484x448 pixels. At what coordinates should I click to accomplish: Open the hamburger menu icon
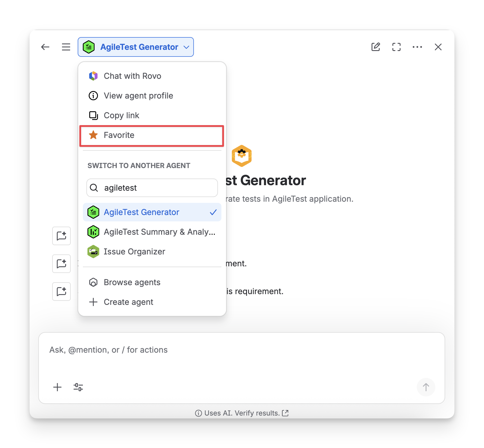coord(66,47)
